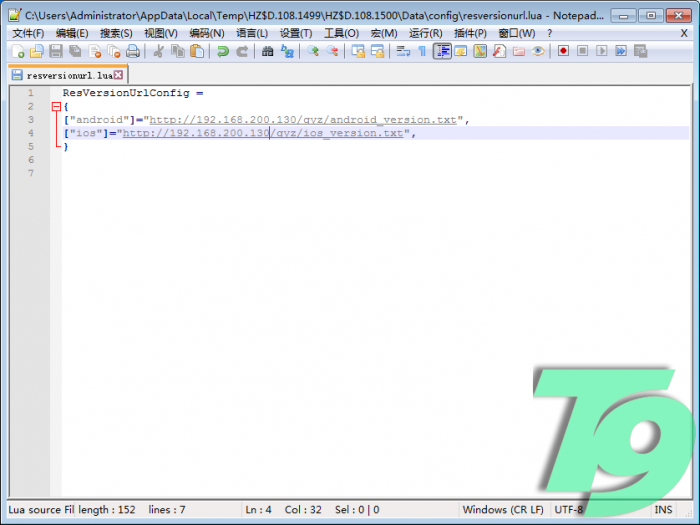
Task: Open the android_version.txt URL link
Action: [x=302, y=120]
